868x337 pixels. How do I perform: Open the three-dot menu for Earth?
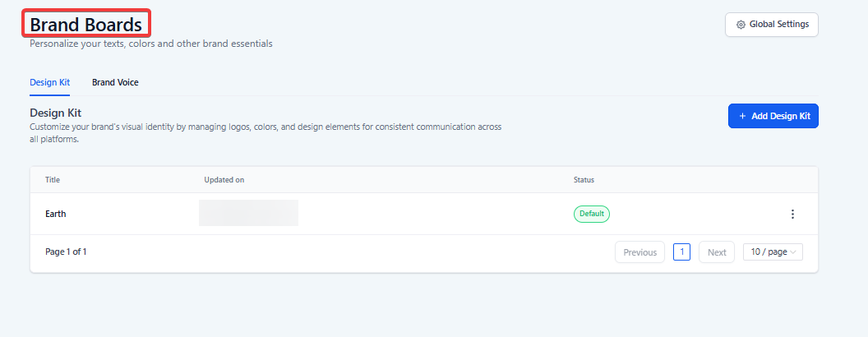tap(792, 214)
